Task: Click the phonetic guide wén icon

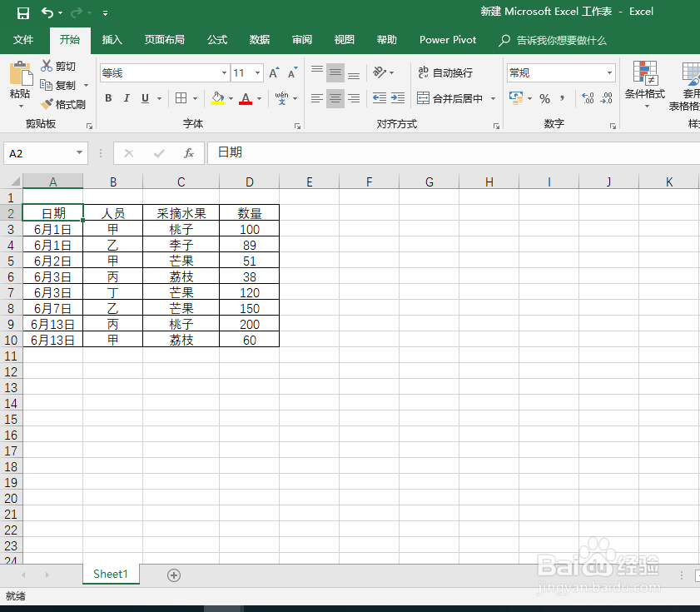Action: [x=281, y=98]
